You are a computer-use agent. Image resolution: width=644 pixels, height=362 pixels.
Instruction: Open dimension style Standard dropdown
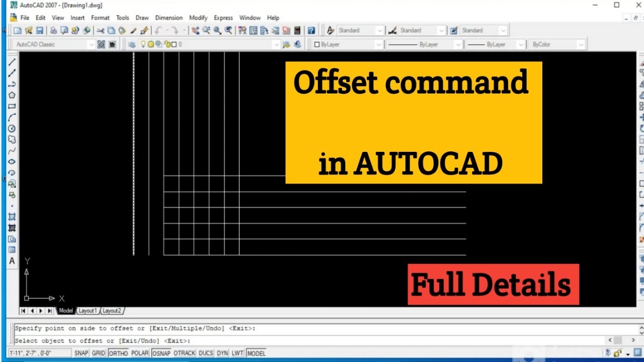point(441,30)
